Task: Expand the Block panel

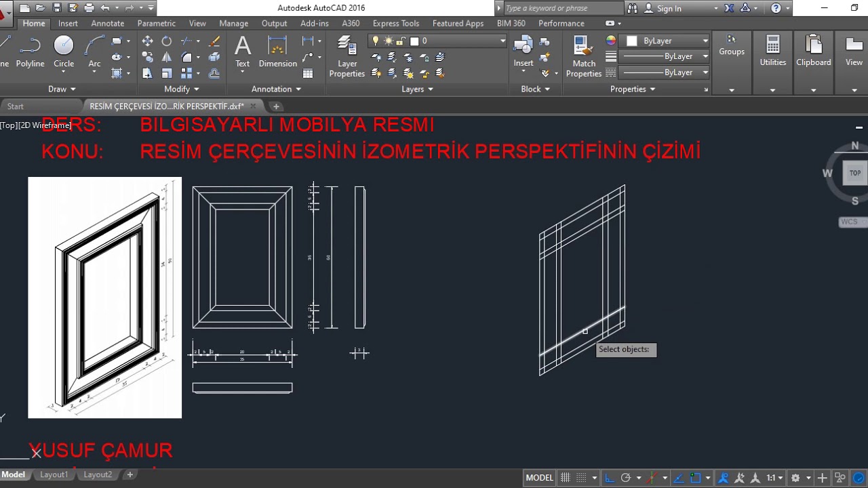Action: (x=536, y=89)
